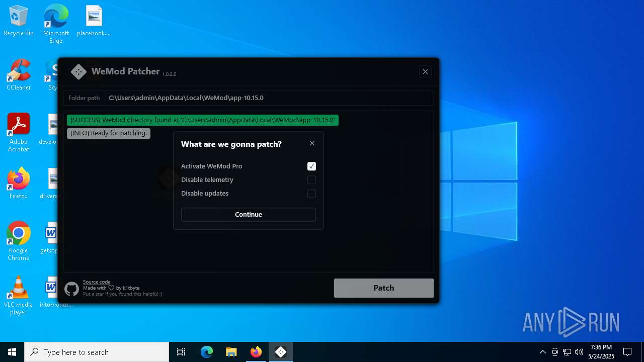
Task: Select the placebook image file on desktop
Action: tap(94, 21)
